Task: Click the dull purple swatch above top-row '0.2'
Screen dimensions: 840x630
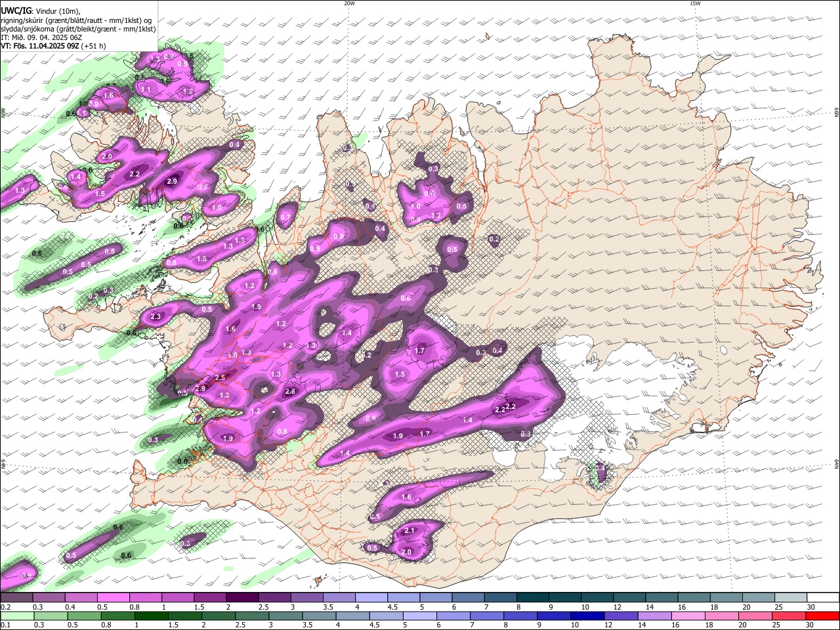Action: (16, 598)
